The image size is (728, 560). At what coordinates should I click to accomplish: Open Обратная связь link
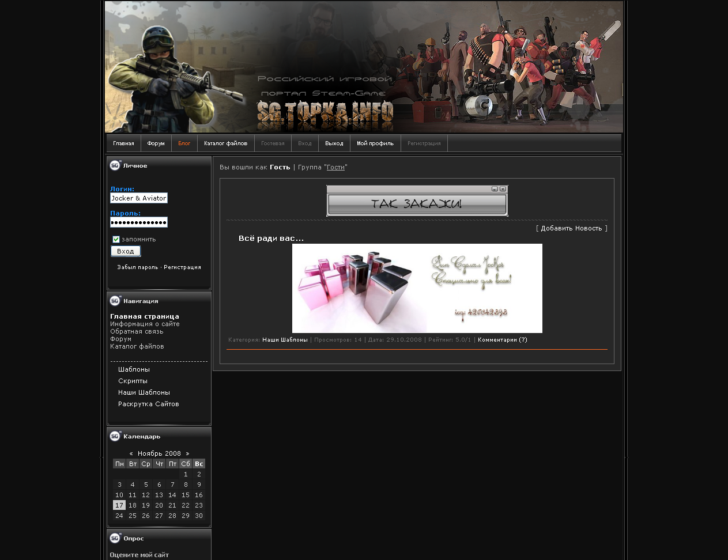coord(137,331)
